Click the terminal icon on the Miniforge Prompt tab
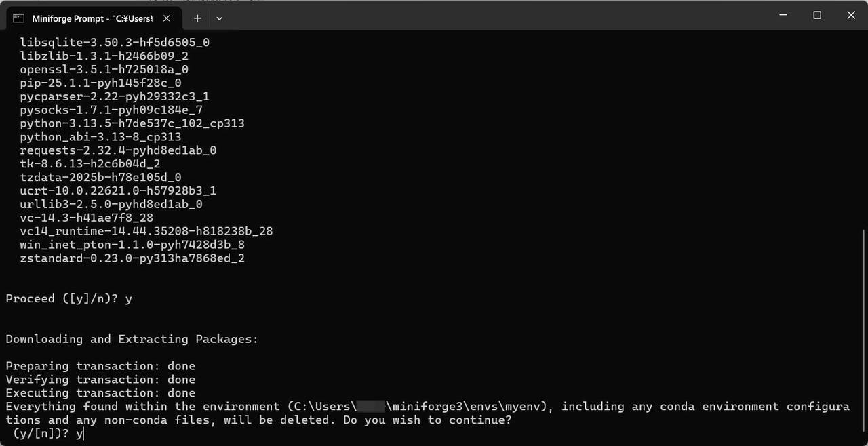Image resolution: width=868 pixels, height=446 pixels. (x=19, y=18)
